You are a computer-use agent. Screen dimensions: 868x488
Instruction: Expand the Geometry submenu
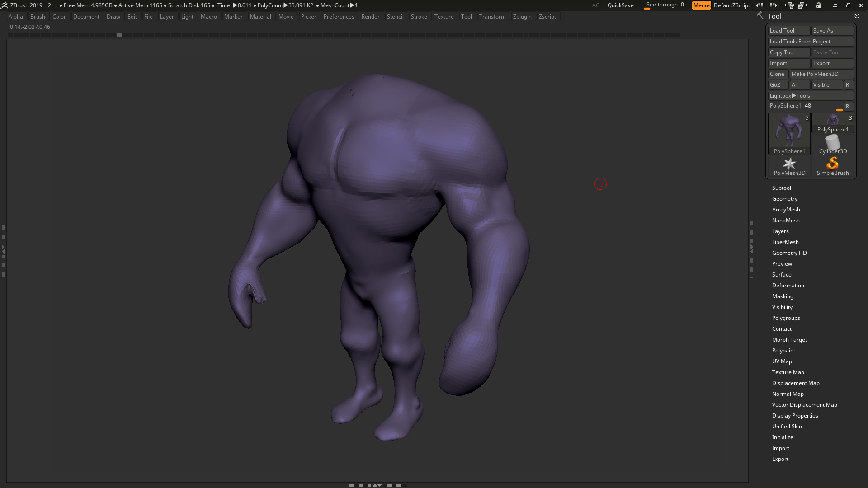[x=784, y=198]
